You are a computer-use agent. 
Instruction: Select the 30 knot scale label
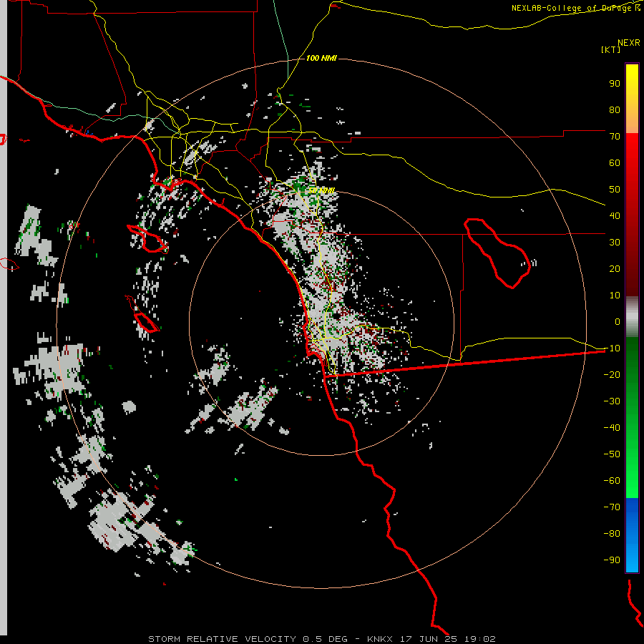[615, 243]
